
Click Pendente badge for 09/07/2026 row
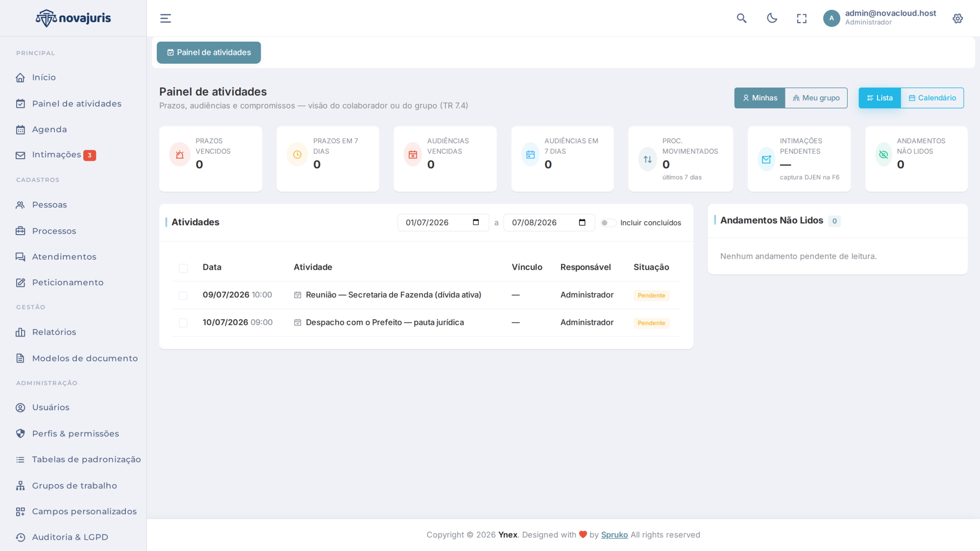coord(651,295)
